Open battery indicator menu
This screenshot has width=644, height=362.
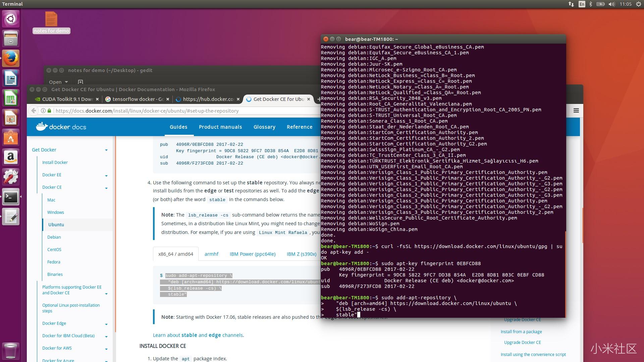coord(601,4)
